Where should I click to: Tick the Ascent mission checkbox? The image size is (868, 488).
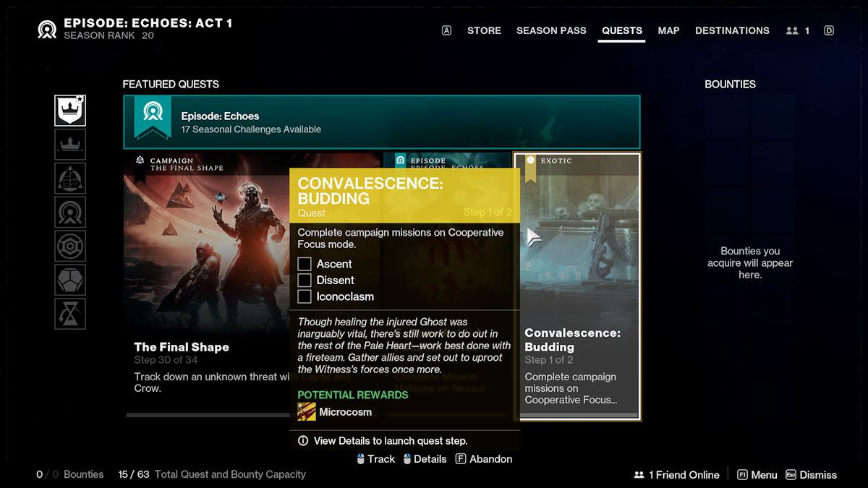tap(305, 264)
